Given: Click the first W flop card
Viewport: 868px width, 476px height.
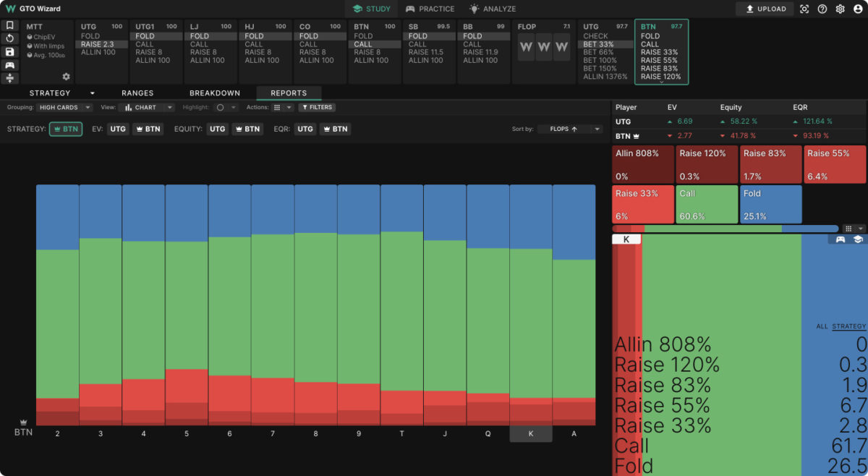Looking at the screenshot, I should tap(526, 47).
